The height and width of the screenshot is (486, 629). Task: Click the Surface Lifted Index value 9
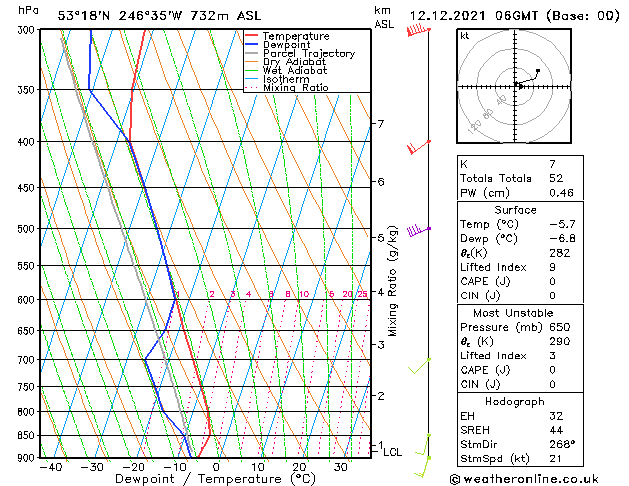[552, 267]
